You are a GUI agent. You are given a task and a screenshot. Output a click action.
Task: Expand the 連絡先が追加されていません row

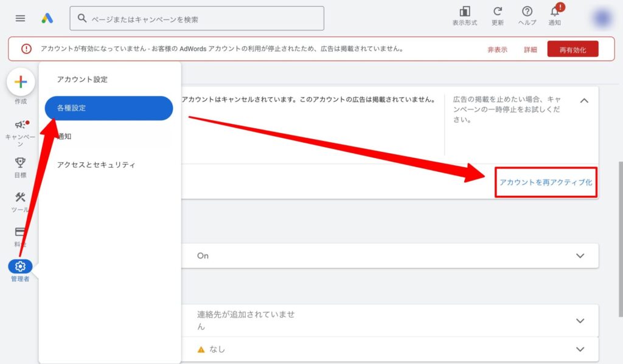(x=580, y=320)
